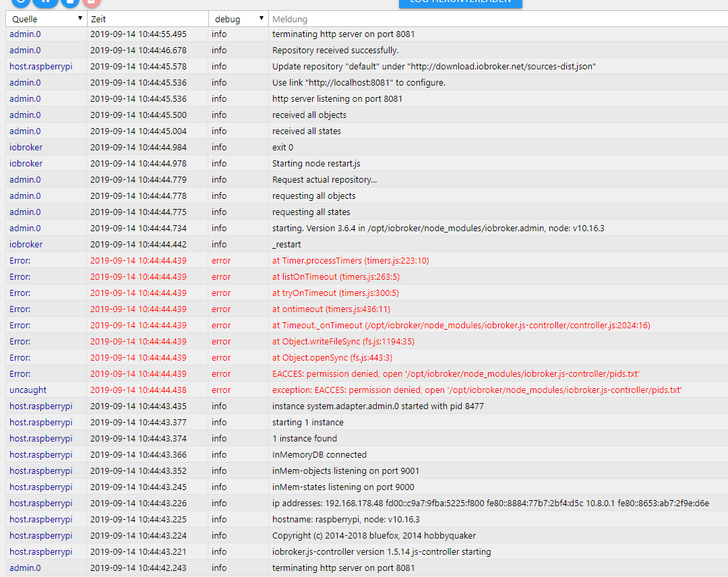Click the 'exception: EACCES: permission denied' message
Viewport: 728px width, 577px height.
coord(477,390)
